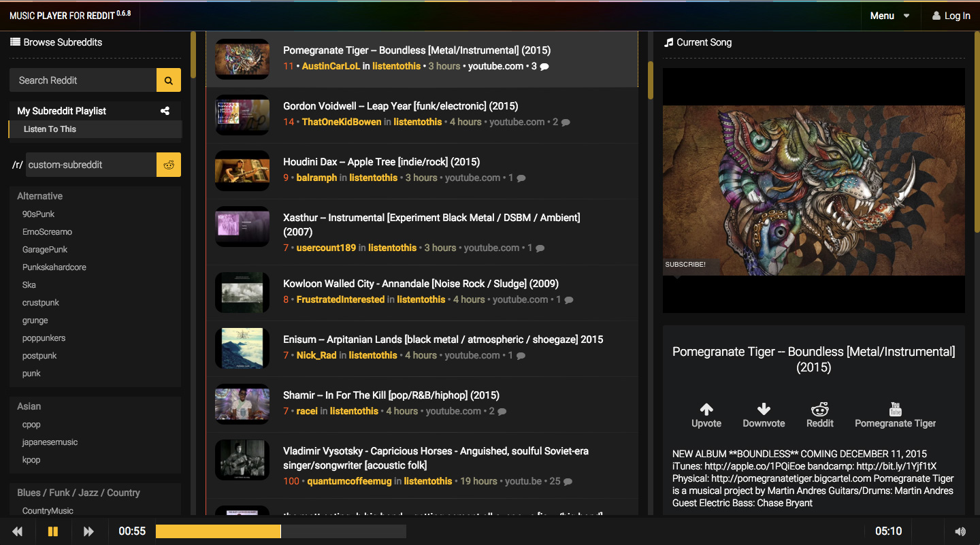Open comments bubble on Xasthur post
The width and height of the screenshot is (980, 545).
(x=540, y=248)
